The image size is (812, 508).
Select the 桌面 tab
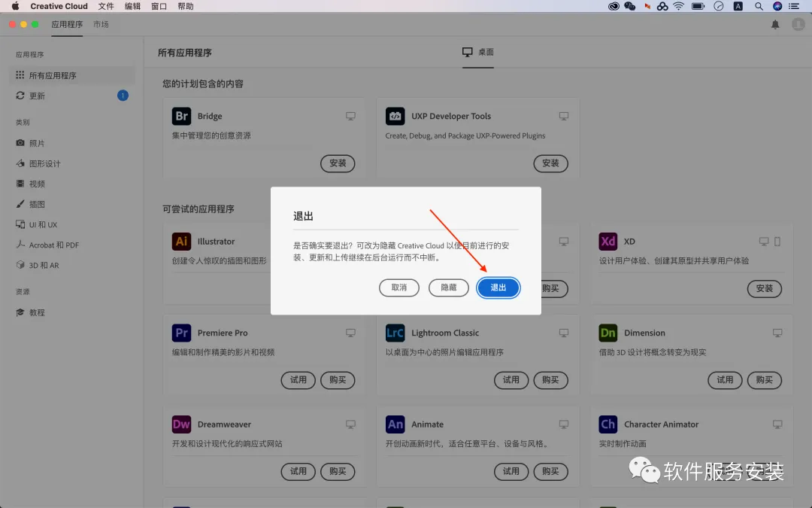pos(478,52)
